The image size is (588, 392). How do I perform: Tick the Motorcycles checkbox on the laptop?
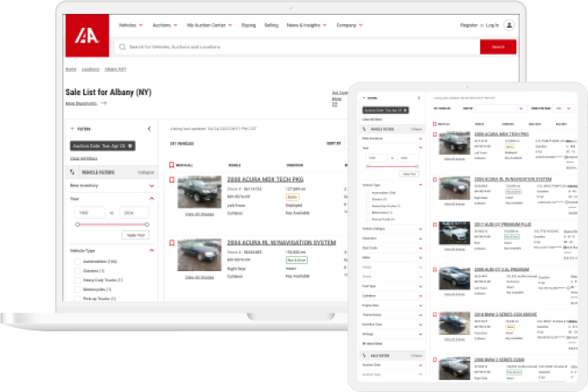(77, 290)
